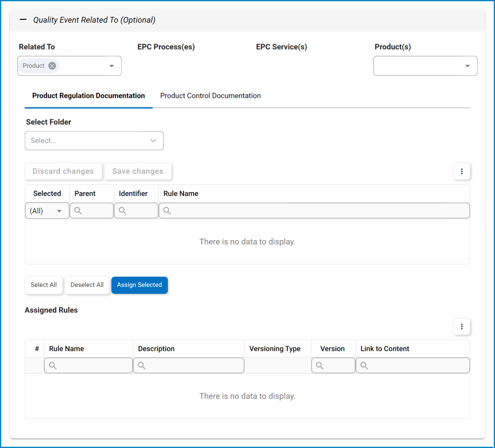Open the Product(s) dropdown
This screenshot has width=495, height=448.
[467, 65]
